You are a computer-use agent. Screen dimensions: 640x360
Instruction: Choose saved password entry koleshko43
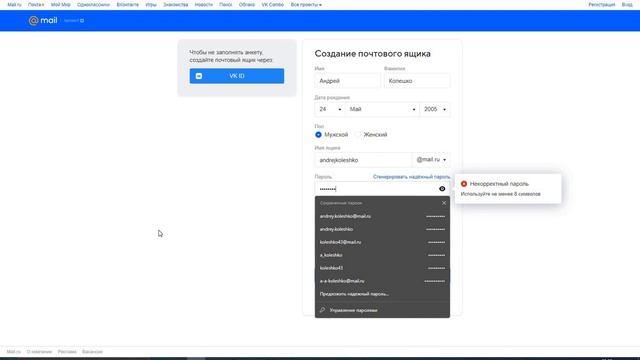[382, 268]
